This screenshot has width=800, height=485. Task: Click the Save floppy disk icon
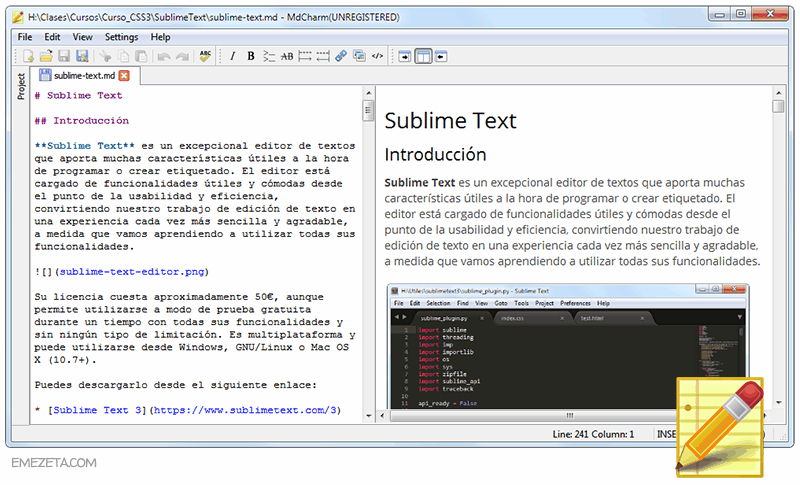(64, 56)
